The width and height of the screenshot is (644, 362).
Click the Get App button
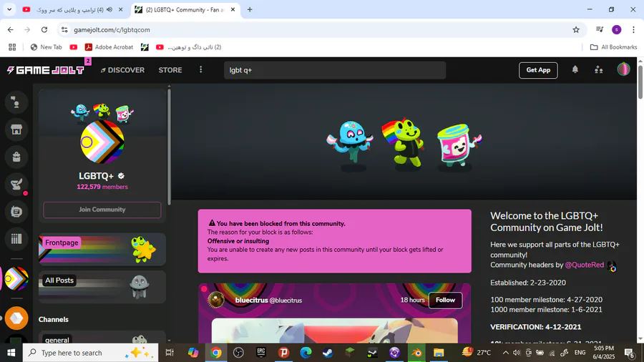tap(538, 70)
